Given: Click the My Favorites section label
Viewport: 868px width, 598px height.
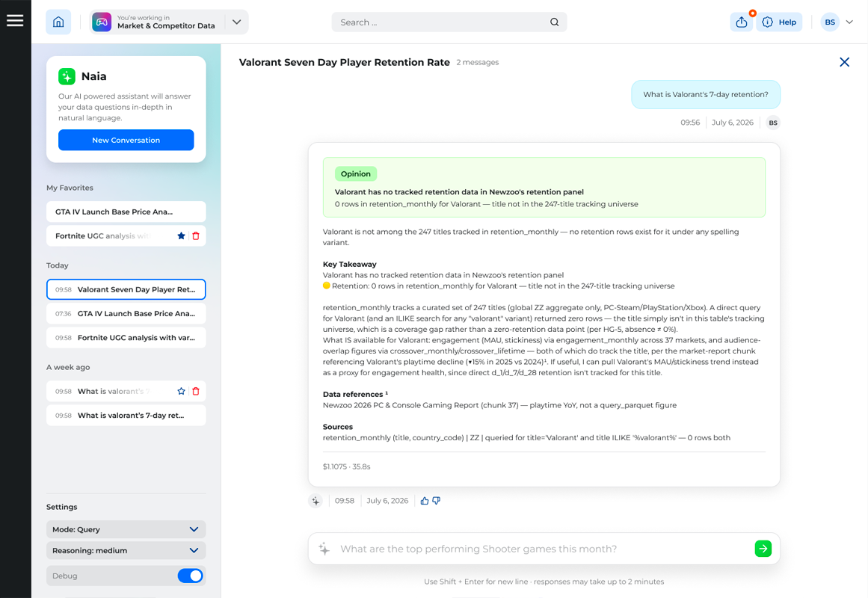Looking at the screenshot, I should [70, 188].
